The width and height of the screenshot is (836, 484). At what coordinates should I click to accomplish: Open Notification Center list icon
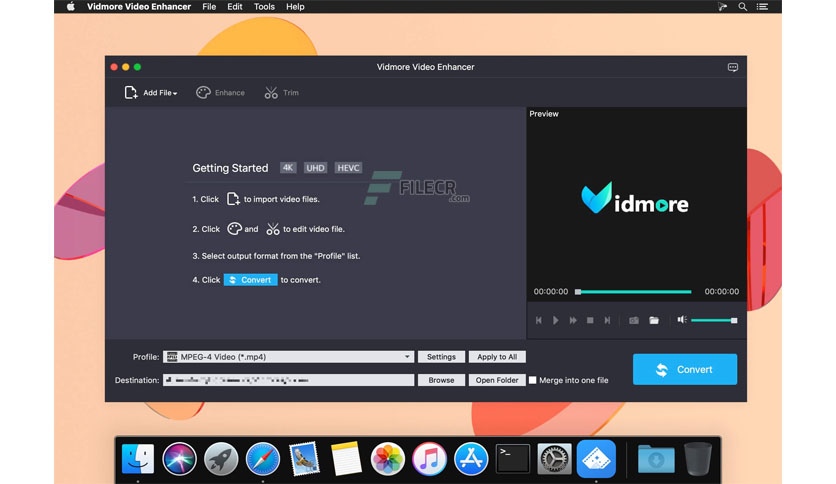(x=762, y=7)
